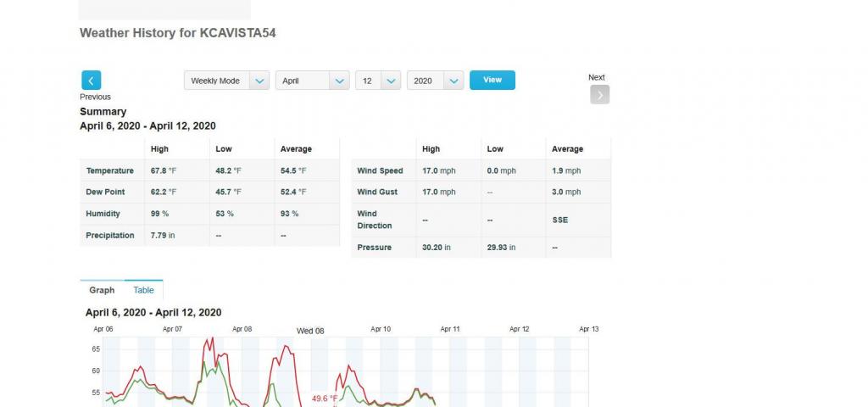Open the year dropdown showing 2020
This screenshot has height=407, width=868.
coord(435,81)
